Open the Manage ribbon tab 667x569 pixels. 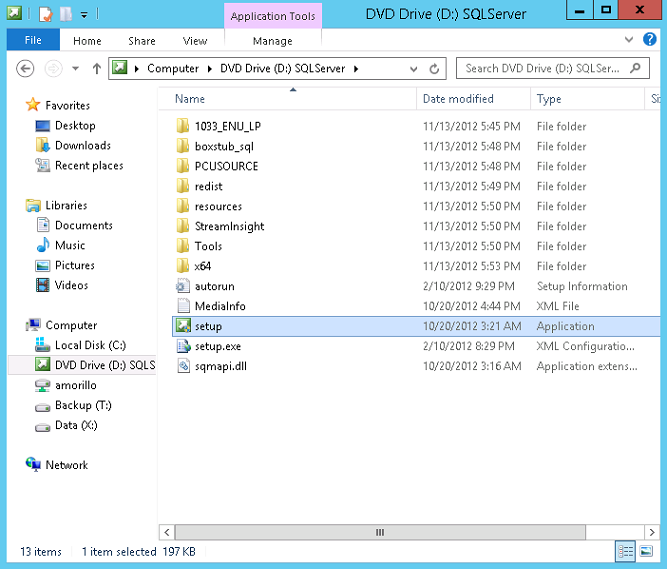[273, 41]
